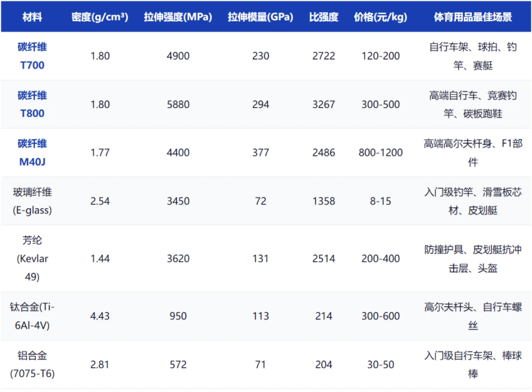Select specific strength value 3267
The width and height of the screenshot is (532, 392).
click(x=324, y=104)
